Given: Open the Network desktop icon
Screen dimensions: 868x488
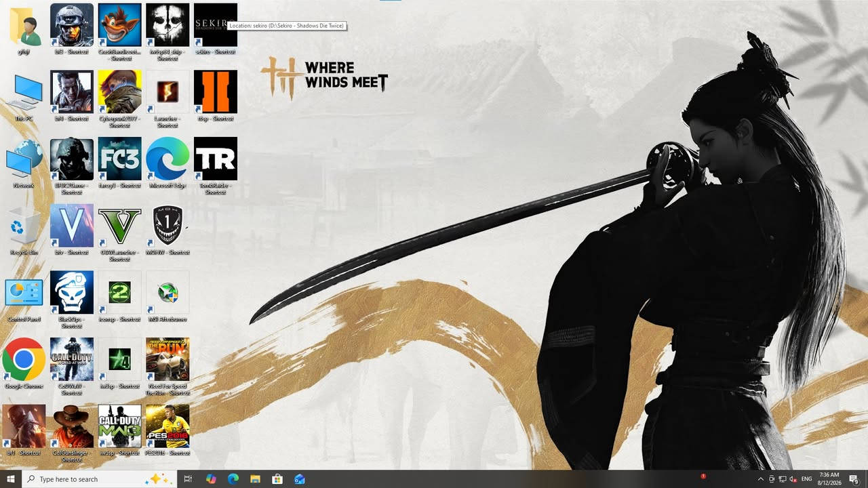Looking at the screenshot, I should (24, 159).
